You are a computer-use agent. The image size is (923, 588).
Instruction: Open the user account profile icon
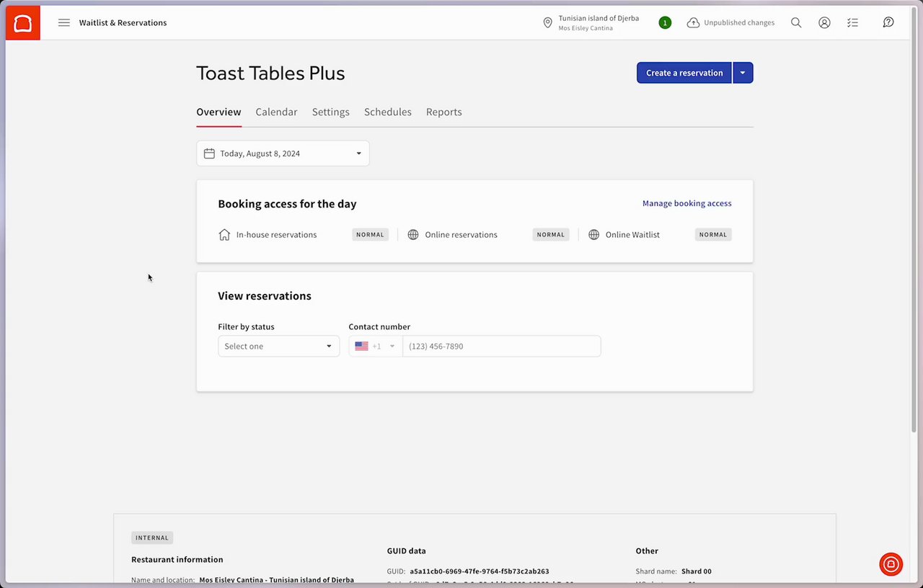click(824, 23)
